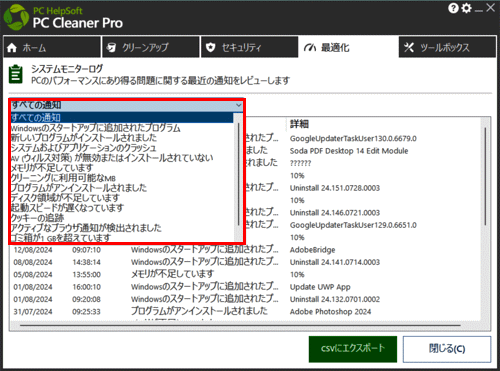Click the system monitor log clipboard icon
This screenshot has width=500, height=371.
[x=16, y=74]
